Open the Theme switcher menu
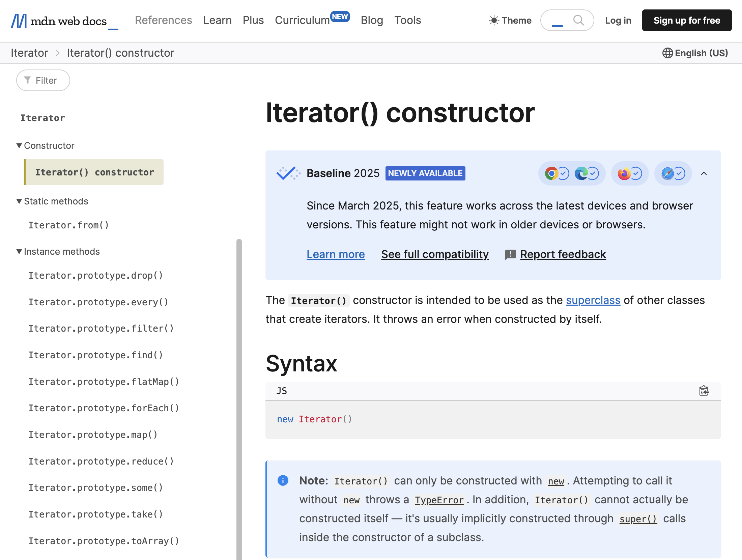 (x=510, y=20)
